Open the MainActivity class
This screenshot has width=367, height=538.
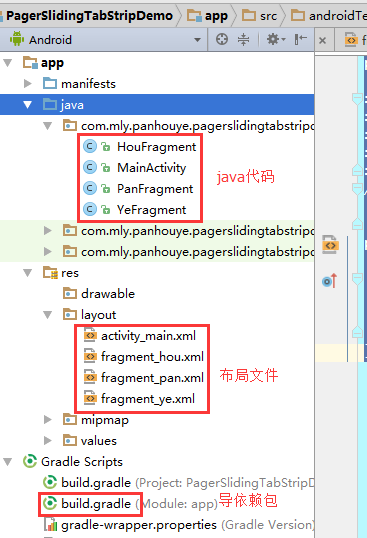(x=152, y=168)
